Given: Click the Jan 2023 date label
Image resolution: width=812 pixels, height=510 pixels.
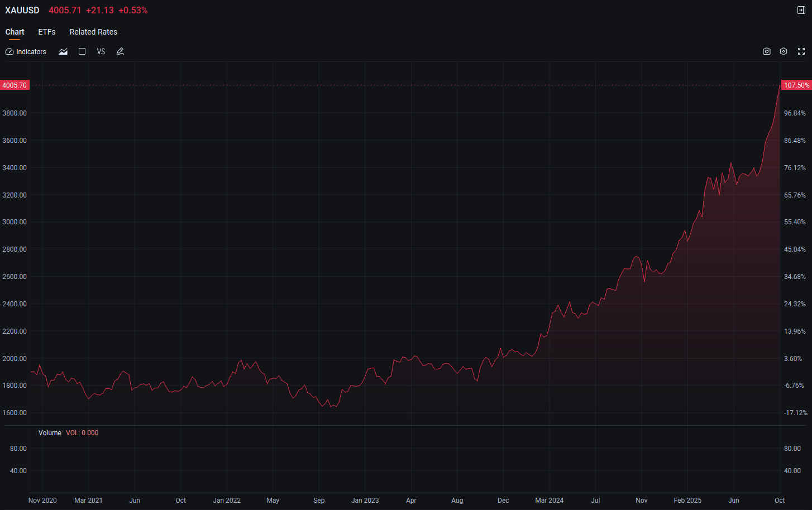Looking at the screenshot, I should click(x=365, y=501).
